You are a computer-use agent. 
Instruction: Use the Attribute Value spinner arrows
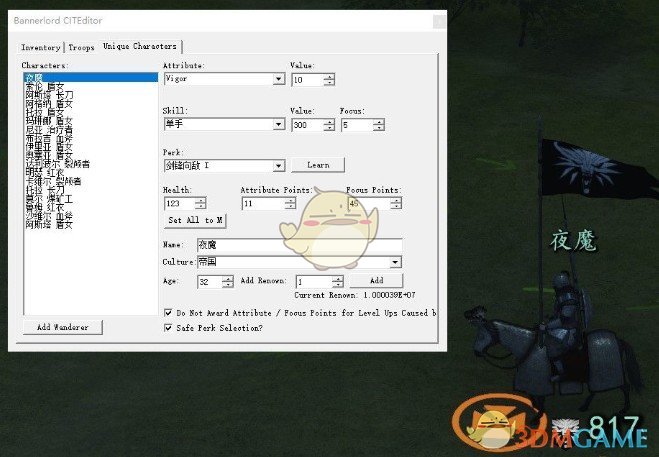329,80
